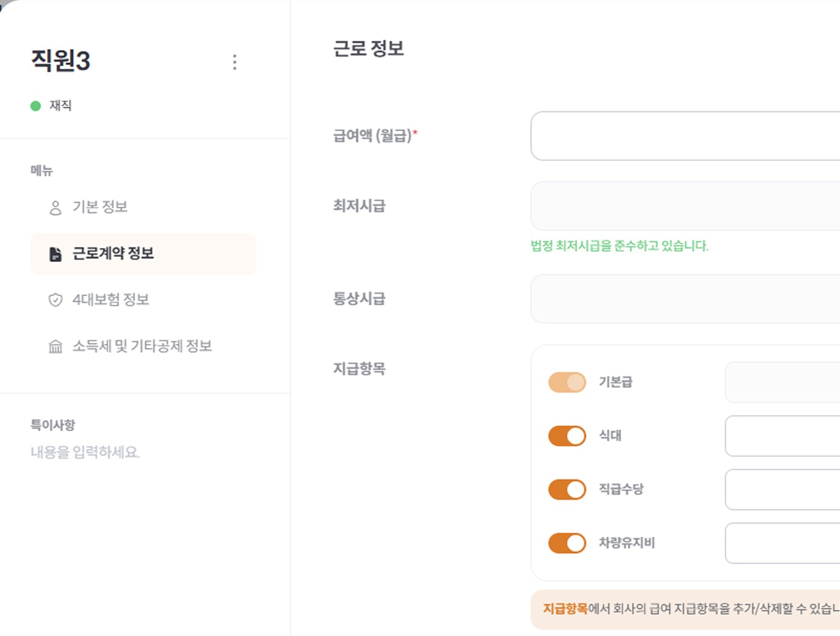The image size is (840, 636).
Task: Go to 4대보험 정보
Action: point(111,300)
